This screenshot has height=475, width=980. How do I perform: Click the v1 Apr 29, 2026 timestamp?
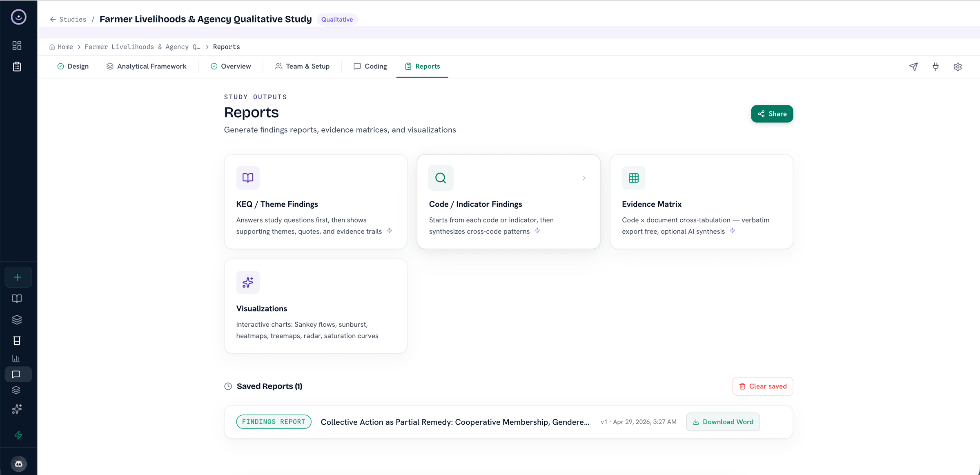coord(638,422)
